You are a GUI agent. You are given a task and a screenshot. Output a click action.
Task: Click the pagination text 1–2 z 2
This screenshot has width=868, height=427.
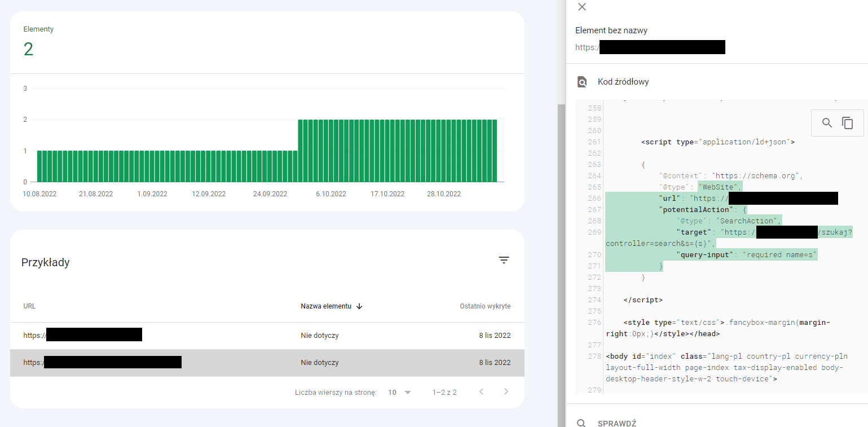(x=444, y=392)
